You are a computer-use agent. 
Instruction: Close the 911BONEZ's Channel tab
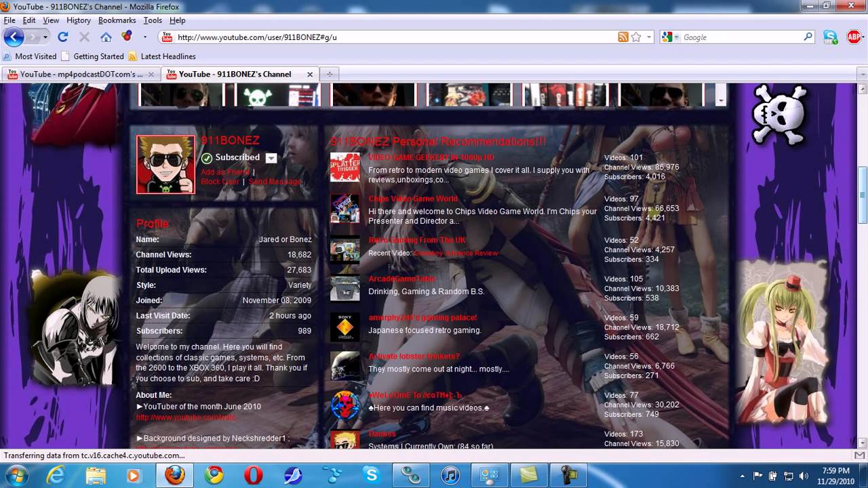[310, 75]
